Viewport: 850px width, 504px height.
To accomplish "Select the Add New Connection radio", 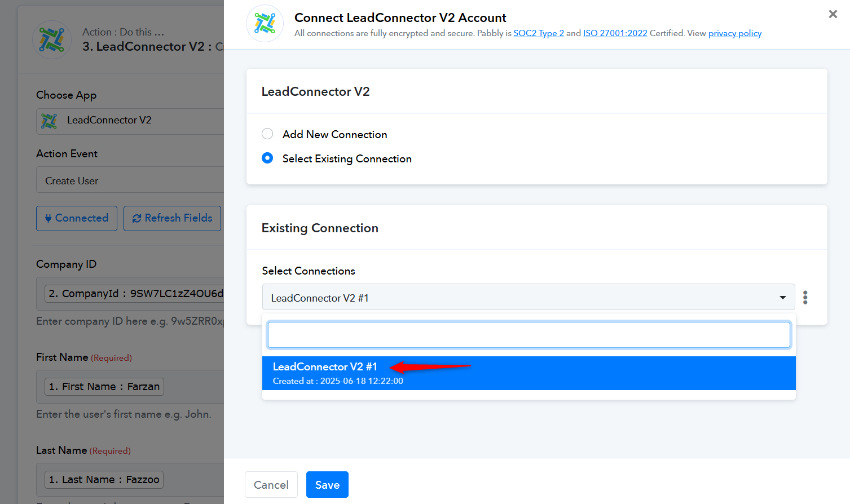I will click(x=267, y=134).
